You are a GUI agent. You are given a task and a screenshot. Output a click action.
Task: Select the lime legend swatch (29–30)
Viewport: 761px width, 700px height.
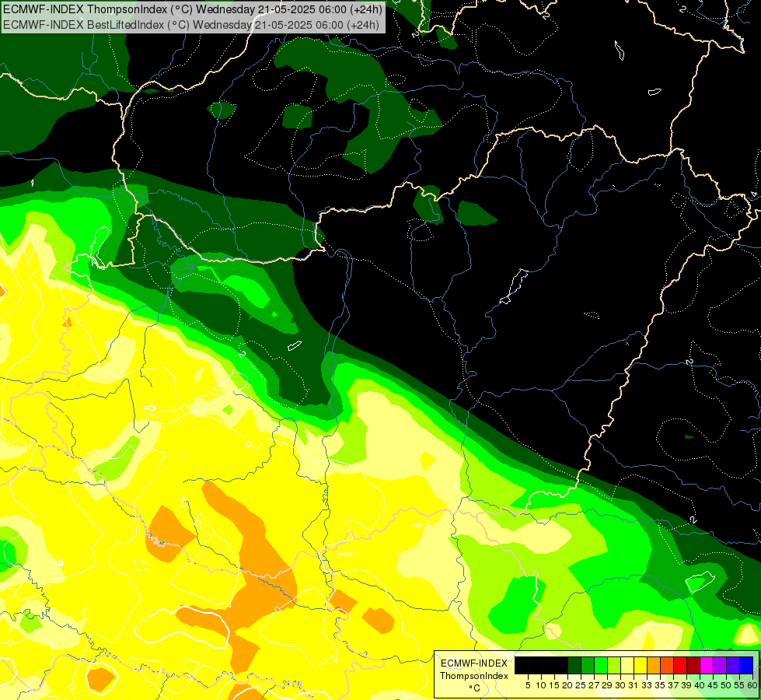coord(614,665)
